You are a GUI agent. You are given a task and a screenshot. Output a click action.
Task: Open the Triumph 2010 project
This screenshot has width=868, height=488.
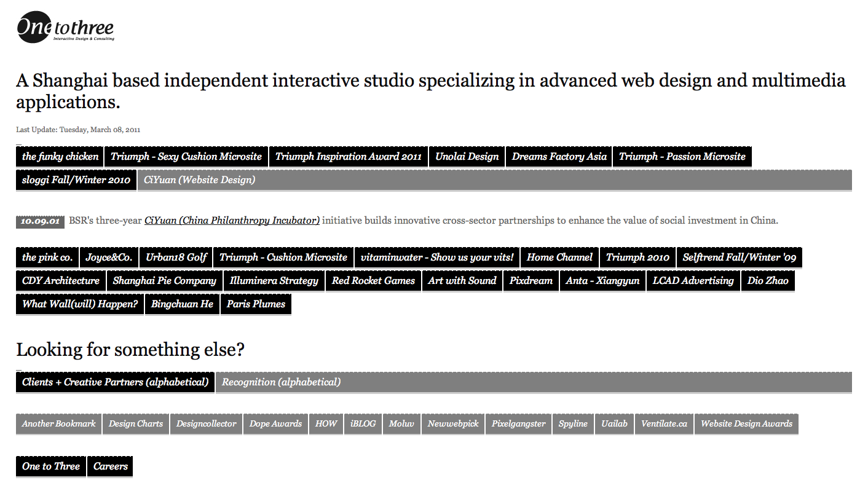638,258
